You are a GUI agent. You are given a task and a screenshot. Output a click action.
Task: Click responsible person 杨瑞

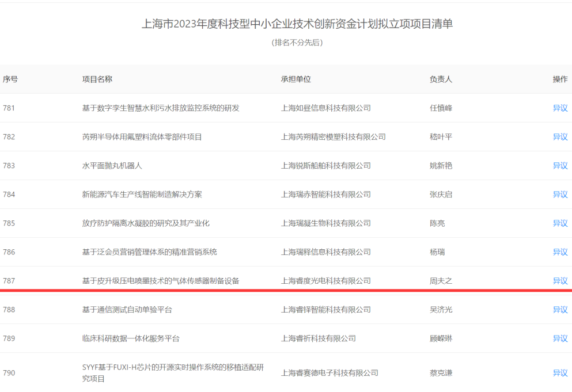[437, 252]
